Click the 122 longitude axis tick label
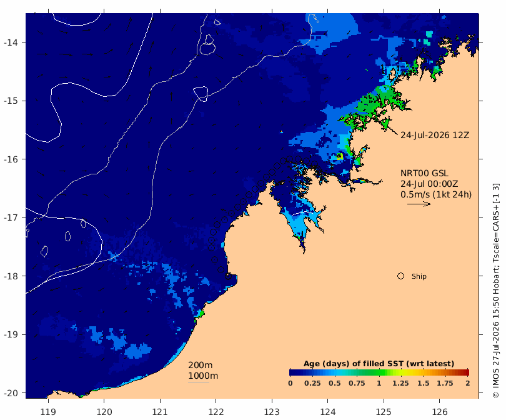Image resolution: width=506 pixels, height=420 pixels. [216, 412]
